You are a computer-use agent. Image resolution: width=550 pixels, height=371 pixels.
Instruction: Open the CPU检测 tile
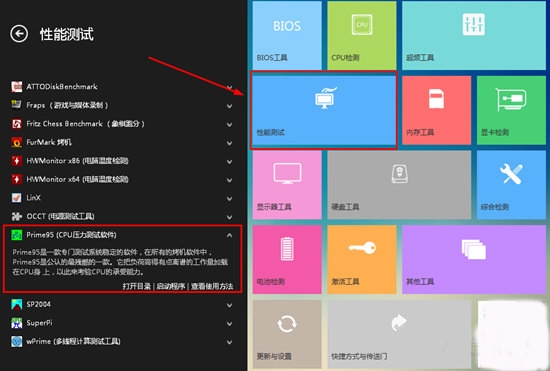tap(362, 35)
